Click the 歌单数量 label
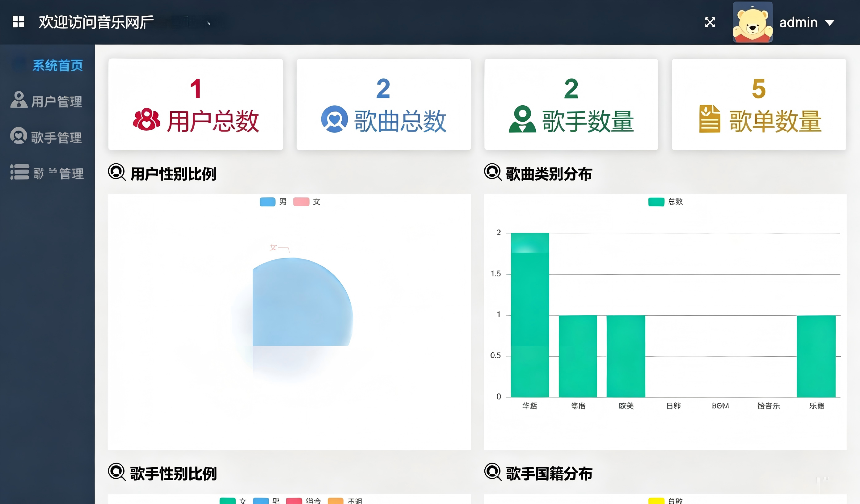860x504 pixels. (x=775, y=121)
